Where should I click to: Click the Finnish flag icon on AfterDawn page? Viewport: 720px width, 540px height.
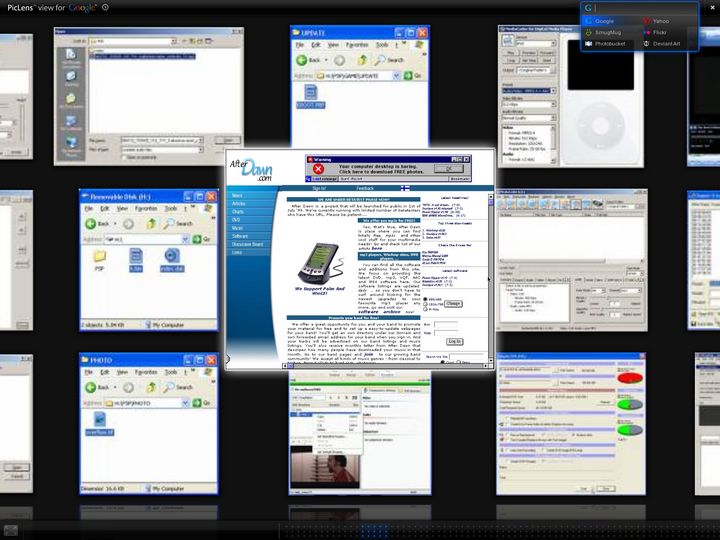(405, 188)
